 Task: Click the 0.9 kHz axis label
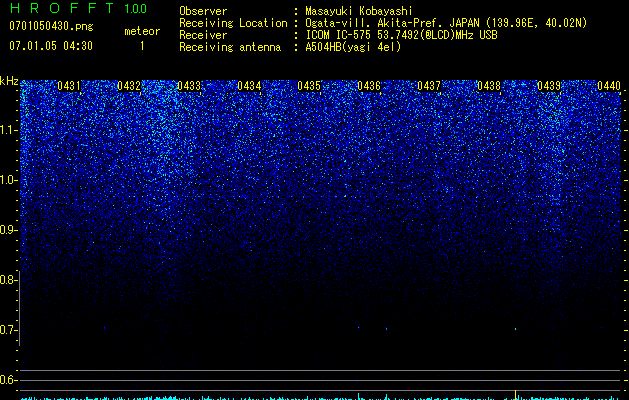click(8, 230)
